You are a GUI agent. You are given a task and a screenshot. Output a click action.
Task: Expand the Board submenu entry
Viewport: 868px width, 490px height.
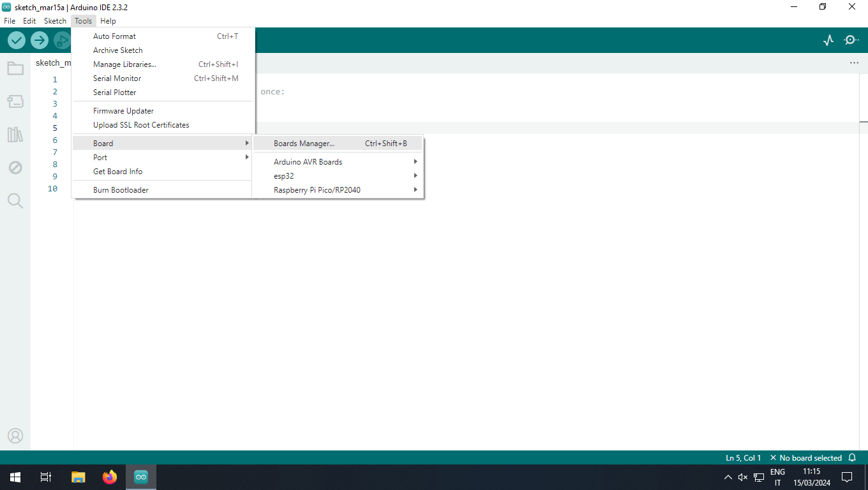click(x=163, y=144)
